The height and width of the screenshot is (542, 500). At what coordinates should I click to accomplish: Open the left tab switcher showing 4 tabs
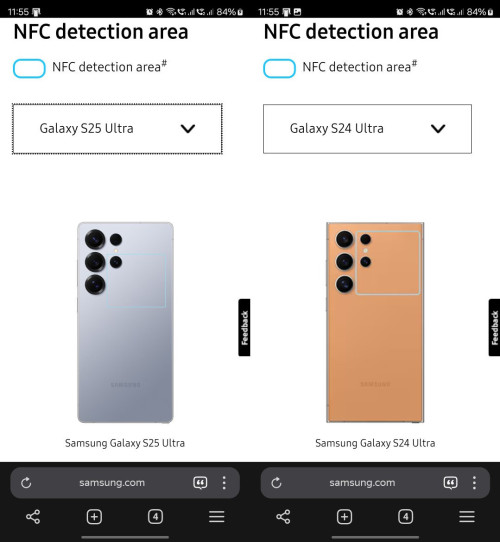point(155,517)
